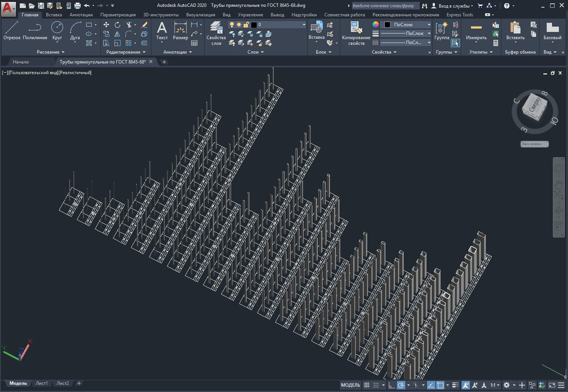Click the Save icon in quick access toolbar
This screenshot has width=568, height=392.
click(41, 6)
